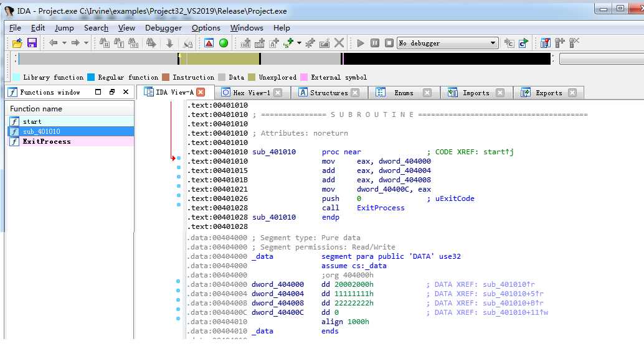Close the Imports tab
644x354 pixels.
(500, 92)
